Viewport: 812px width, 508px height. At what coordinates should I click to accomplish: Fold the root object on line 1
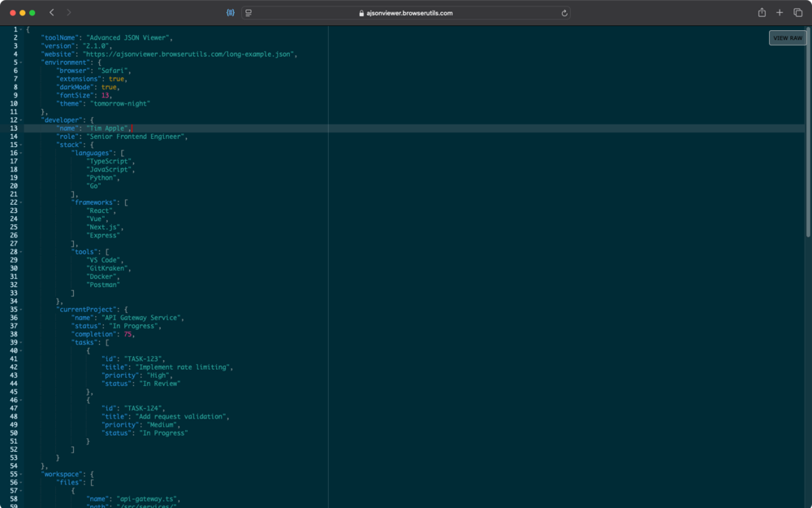(x=21, y=30)
